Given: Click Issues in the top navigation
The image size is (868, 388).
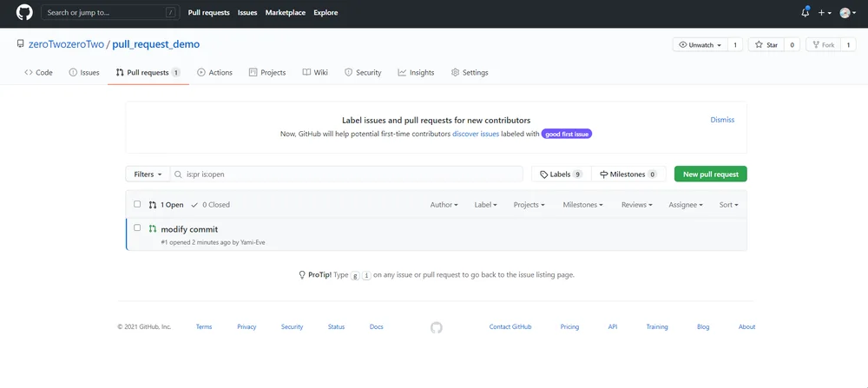Looking at the screenshot, I should point(247,13).
